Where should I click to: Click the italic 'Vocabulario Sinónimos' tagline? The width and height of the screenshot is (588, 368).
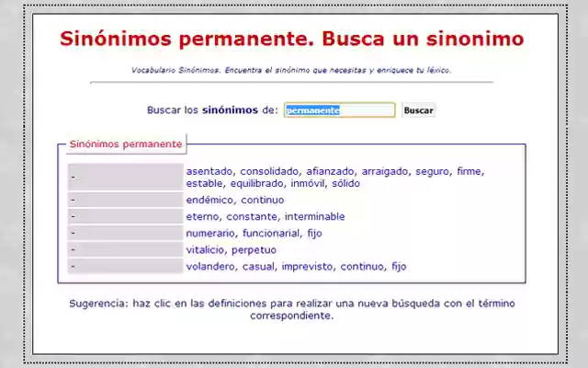[291, 70]
